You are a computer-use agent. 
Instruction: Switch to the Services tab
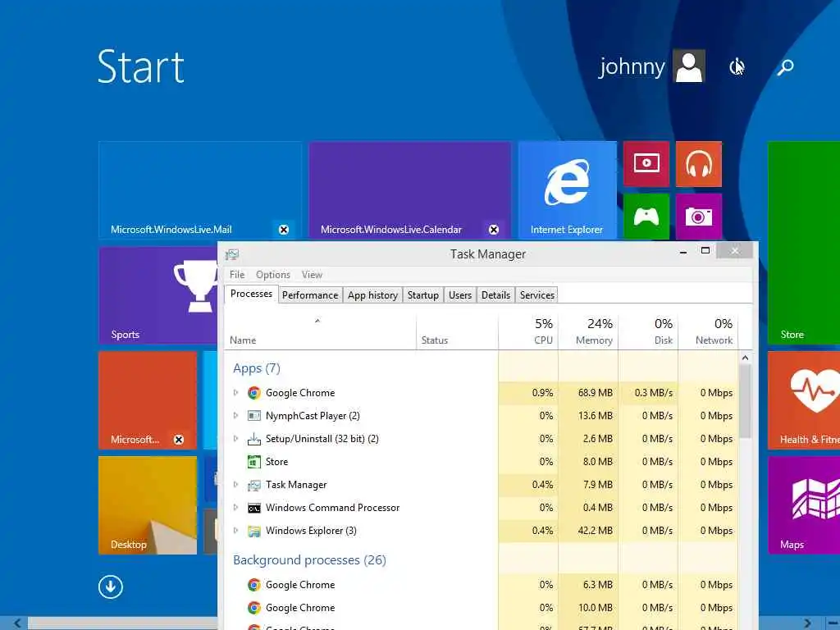tap(536, 295)
